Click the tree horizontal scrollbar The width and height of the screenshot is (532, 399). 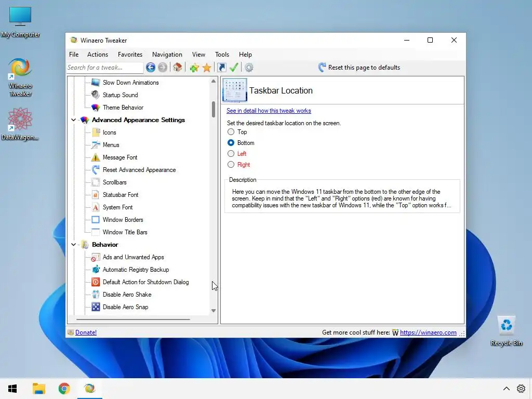pos(133,320)
